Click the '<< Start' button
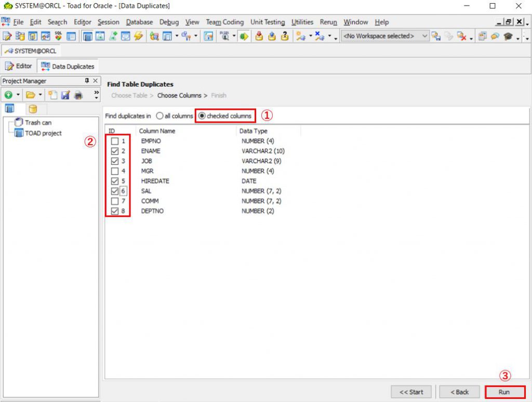The width and height of the screenshot is (532, 402). (411, 392)
